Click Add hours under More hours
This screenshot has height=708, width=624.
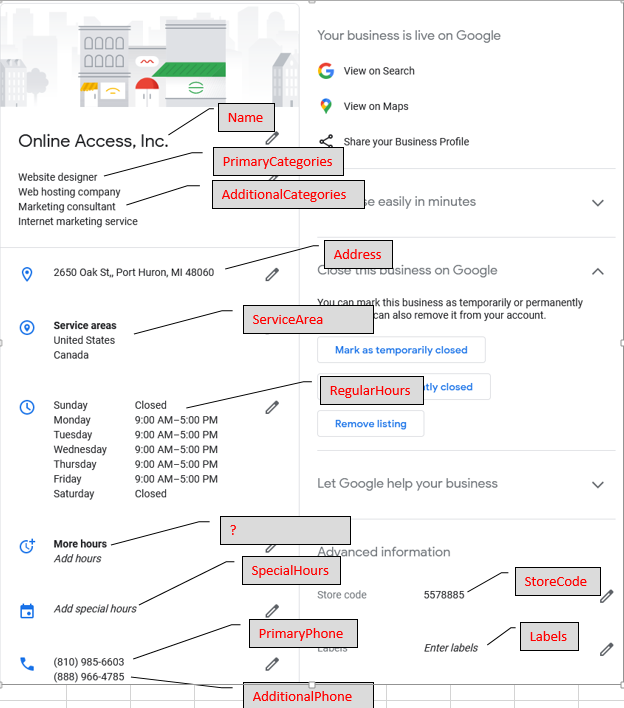coord(77,559)
